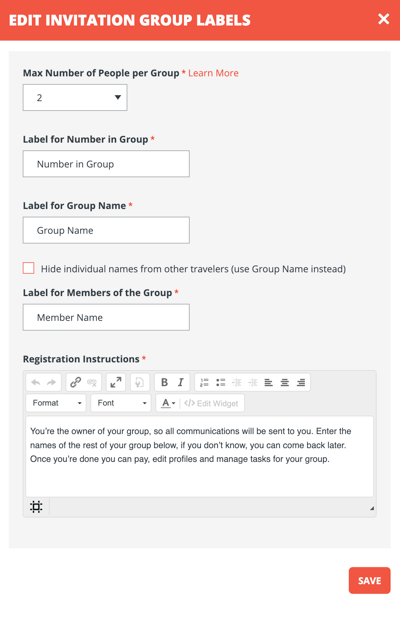
Task: Follow the Learn More link
Action: (213, 73)
